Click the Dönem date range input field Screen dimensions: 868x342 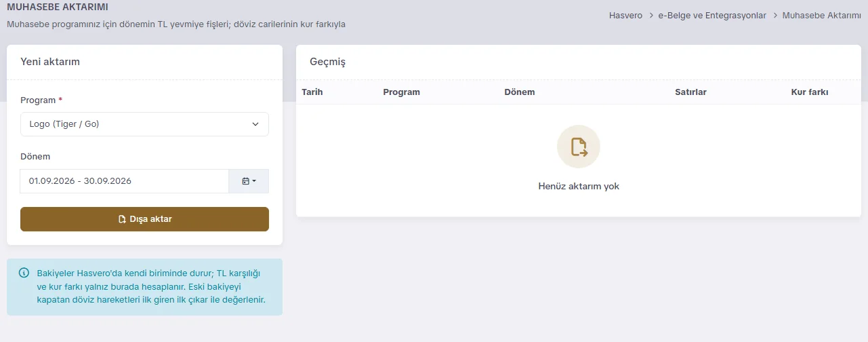(125, 181)
